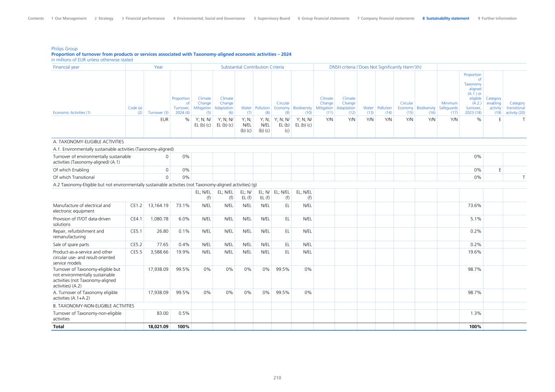Open the Contents navigation link
The width and height of the screenshot is (555, 392).
click(36, 18)
